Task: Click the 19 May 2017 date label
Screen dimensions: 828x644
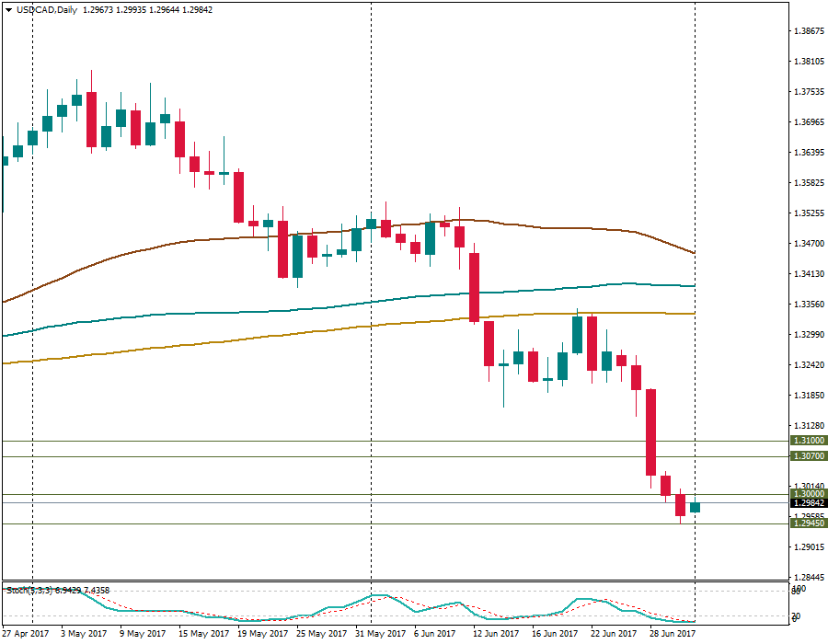Action: point(257,634)
